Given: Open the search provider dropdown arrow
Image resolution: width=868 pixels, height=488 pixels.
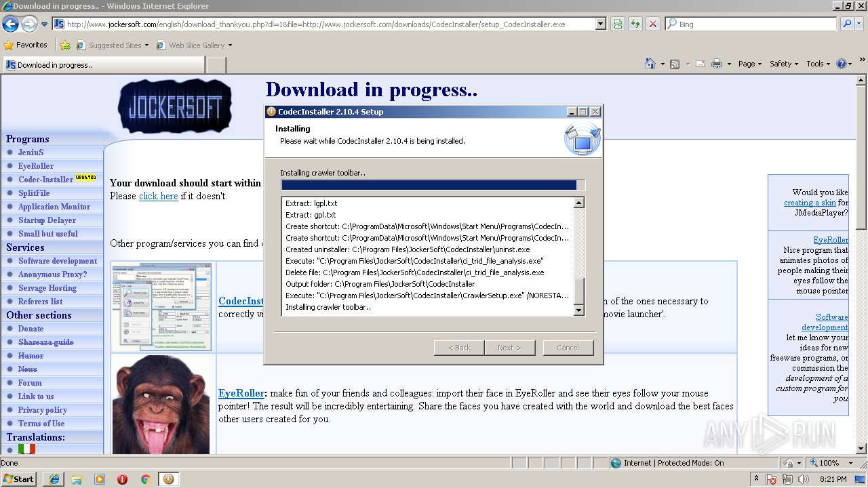Looking at the screenshot, I should pos(859,24).
